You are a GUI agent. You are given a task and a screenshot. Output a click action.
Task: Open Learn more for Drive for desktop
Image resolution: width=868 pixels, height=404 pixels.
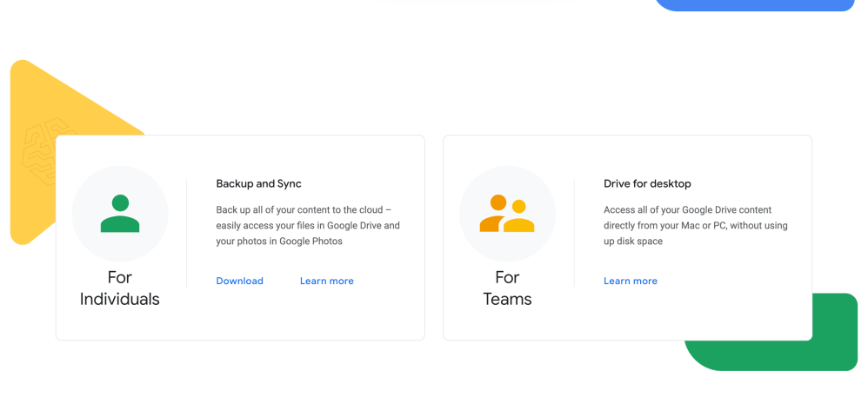point(630,281)
